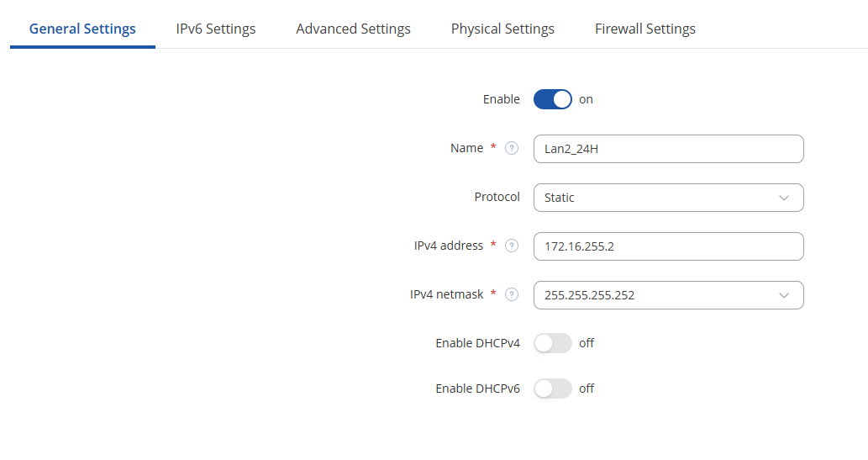This screenshot has width=868, height=460.
Task: Click the chevron arrow in netmask field
Action: 784,295
